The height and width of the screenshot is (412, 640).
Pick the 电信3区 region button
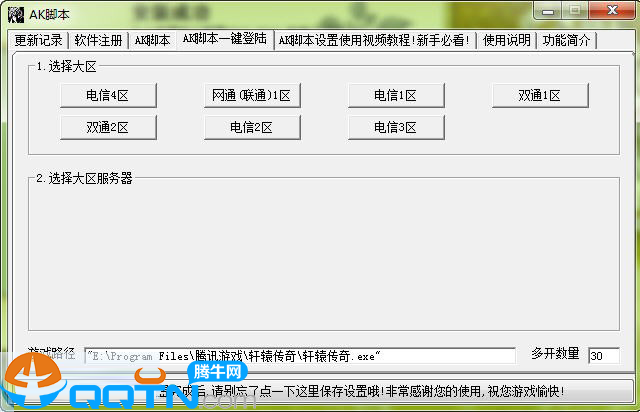395,127
